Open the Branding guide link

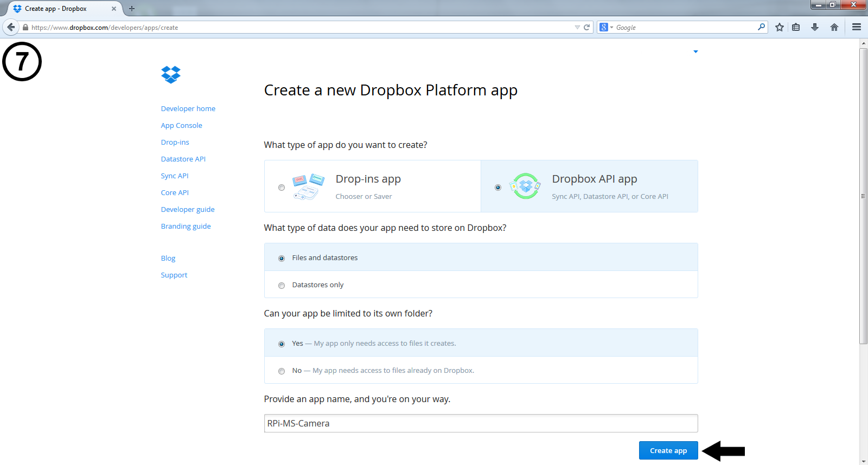[186, 226]
